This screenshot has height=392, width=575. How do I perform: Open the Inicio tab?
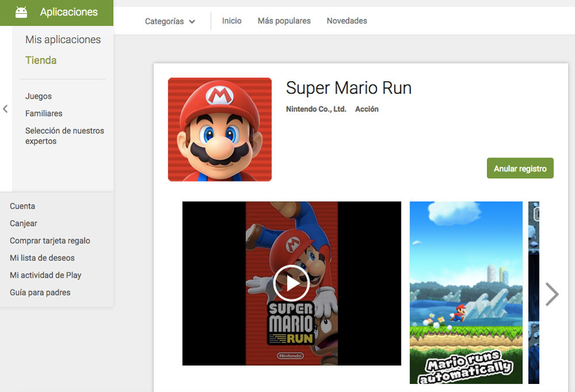point(232,21)
